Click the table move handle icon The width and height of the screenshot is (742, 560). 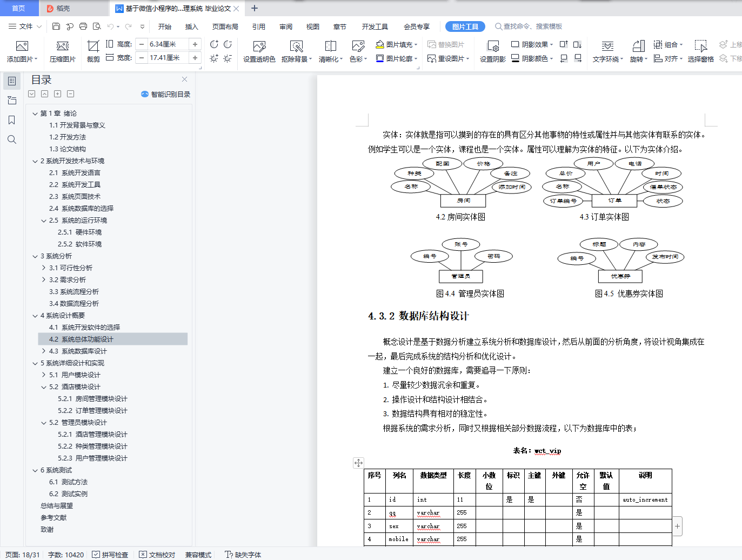coord(358,463)
